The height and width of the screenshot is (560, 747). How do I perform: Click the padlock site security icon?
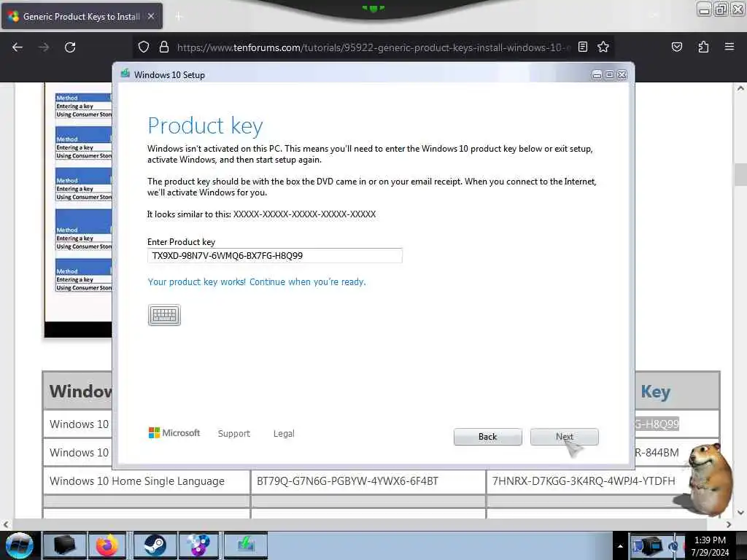tap(164, 47)
